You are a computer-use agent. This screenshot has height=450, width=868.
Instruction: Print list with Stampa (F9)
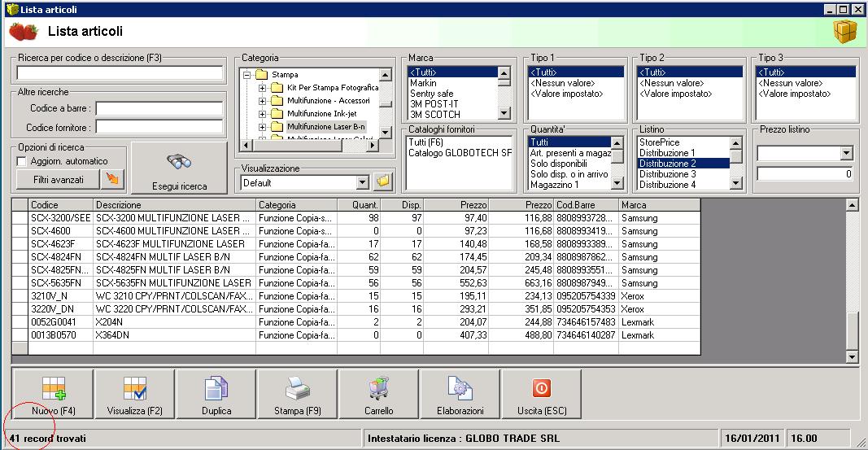tap(297, 394)
